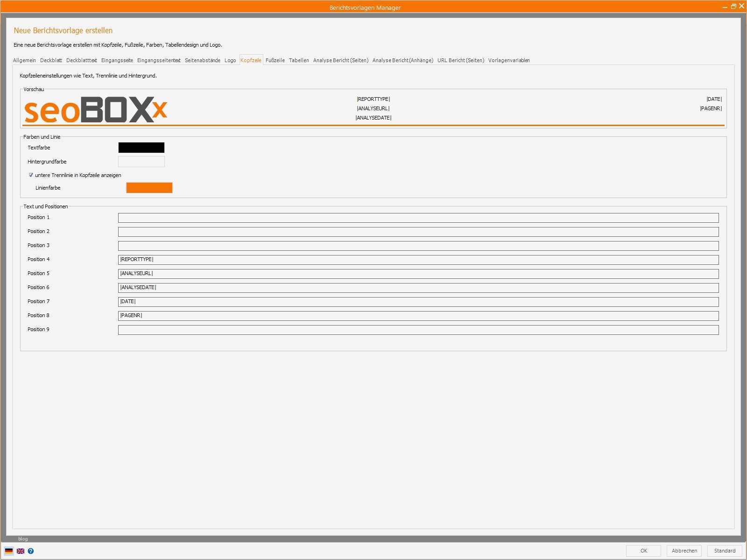Click the seoBOXx logo in the preview

coord(96,110)
